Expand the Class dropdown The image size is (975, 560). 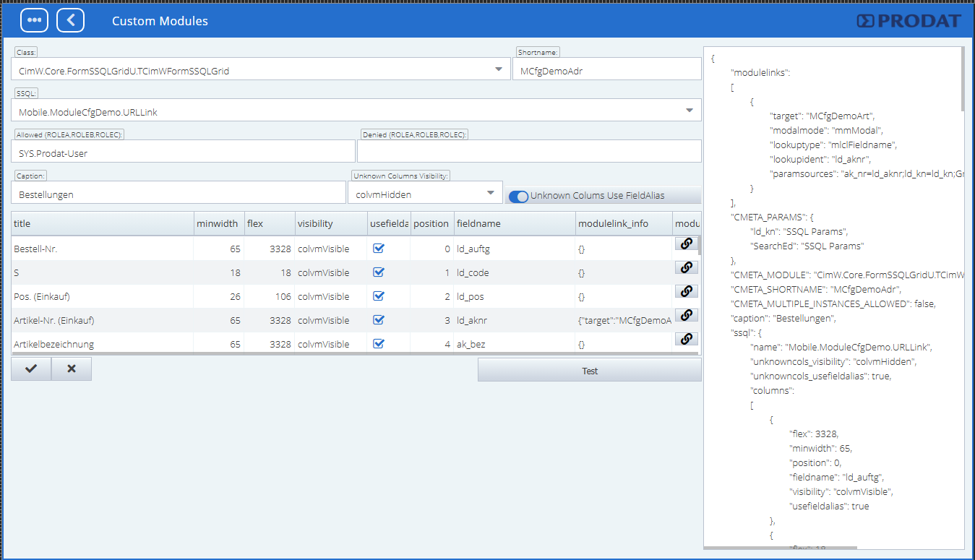[x=499, y=69]
